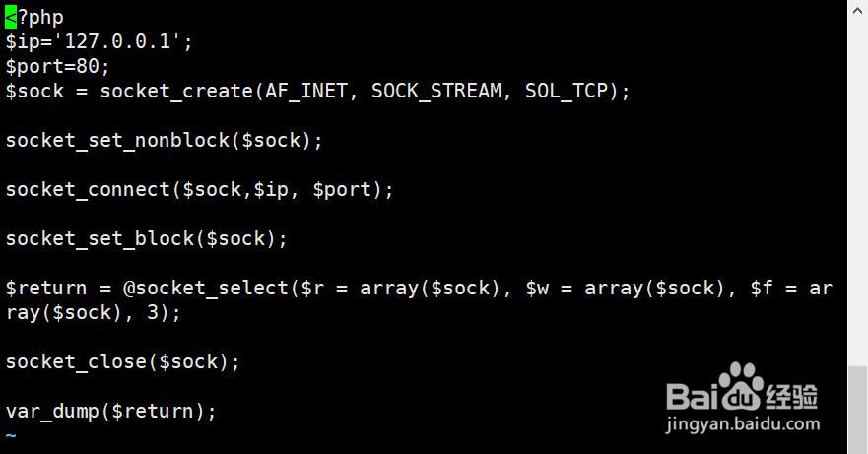Click the $w = array($sock) argument
The width and height of the screenshot is (868, 454).
coord(625,289)
